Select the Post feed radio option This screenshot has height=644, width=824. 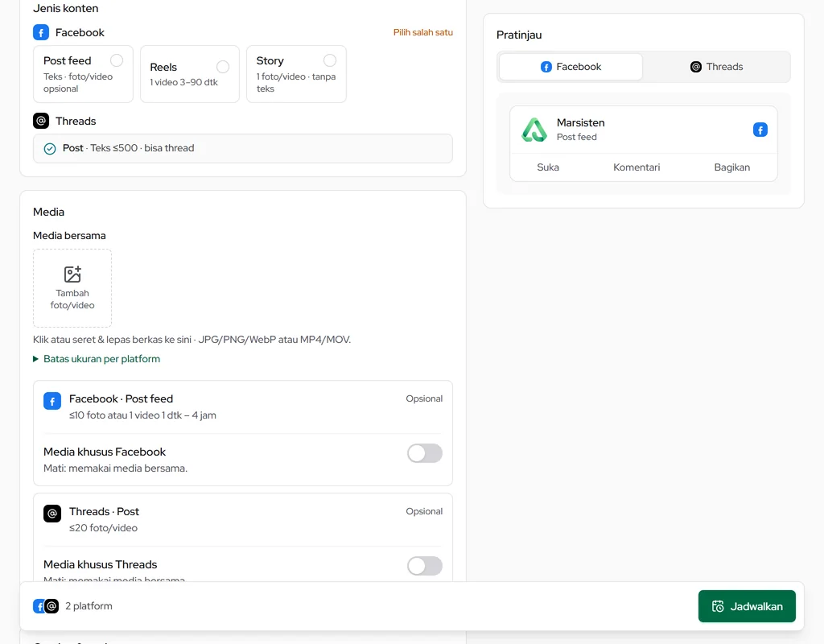pyautogui.click(x=117, y=60)
